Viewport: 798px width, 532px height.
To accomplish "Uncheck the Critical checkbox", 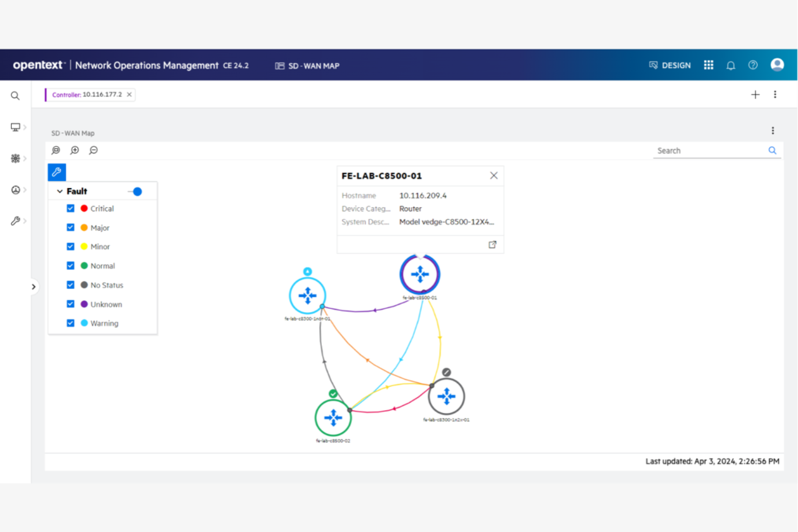I will click(71, 208).
